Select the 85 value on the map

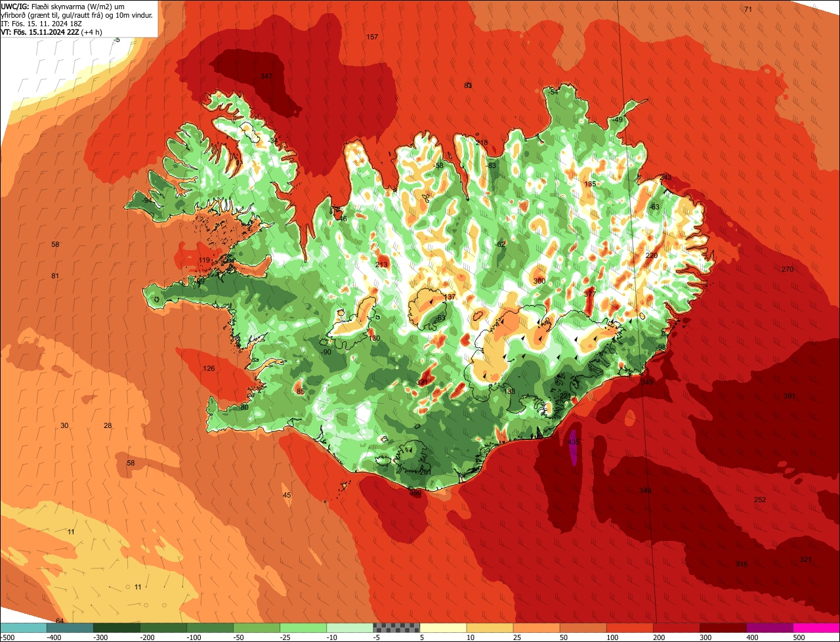pos(301,392)
